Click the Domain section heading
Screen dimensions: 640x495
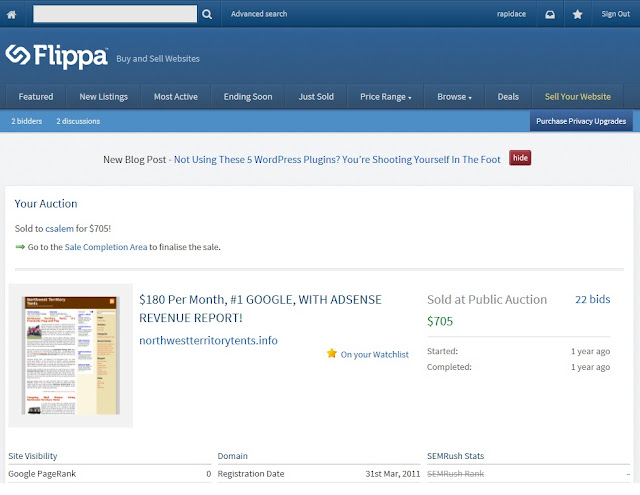coord(233,456)
